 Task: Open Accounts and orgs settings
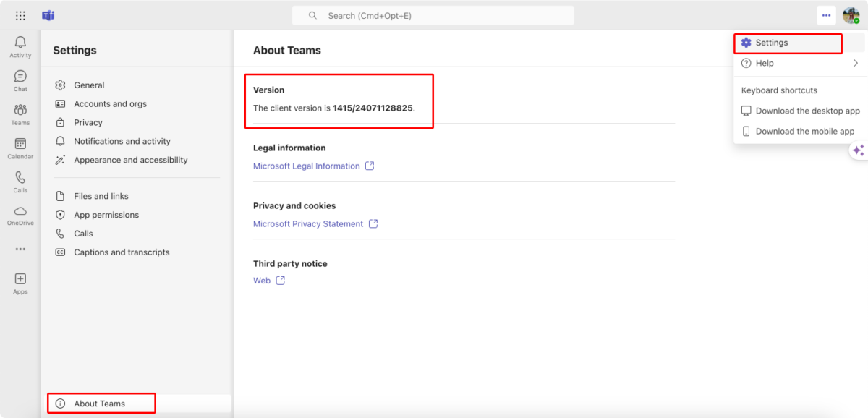(x=136, y=104)
